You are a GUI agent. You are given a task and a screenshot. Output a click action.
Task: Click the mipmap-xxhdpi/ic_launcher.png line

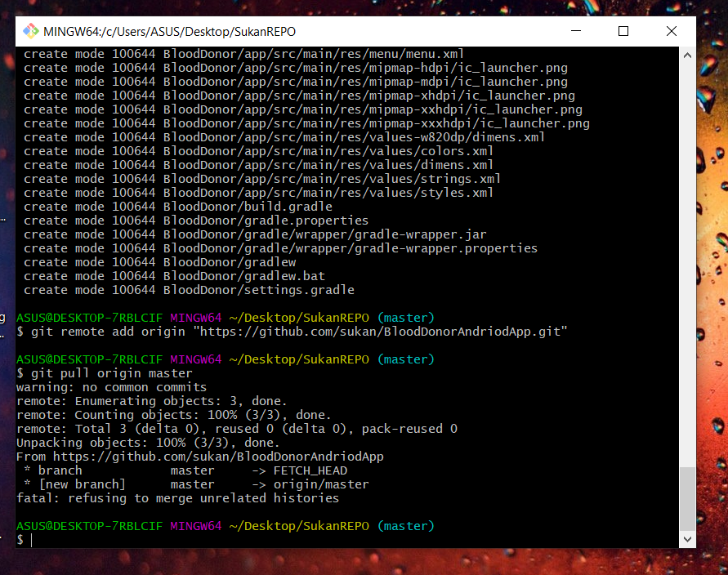tap(303, 109)
